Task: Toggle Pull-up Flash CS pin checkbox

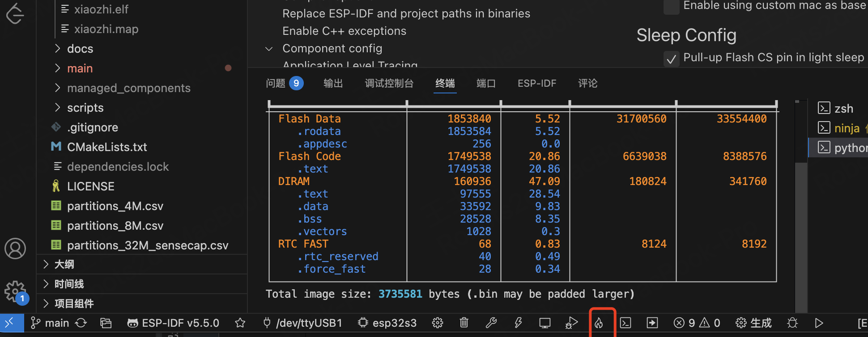Action: click(671, 59)
